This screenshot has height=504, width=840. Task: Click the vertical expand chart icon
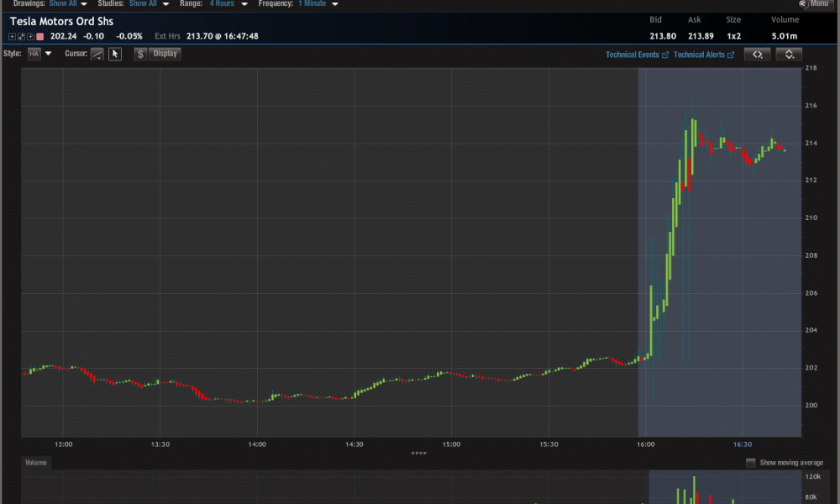[789, 54]
